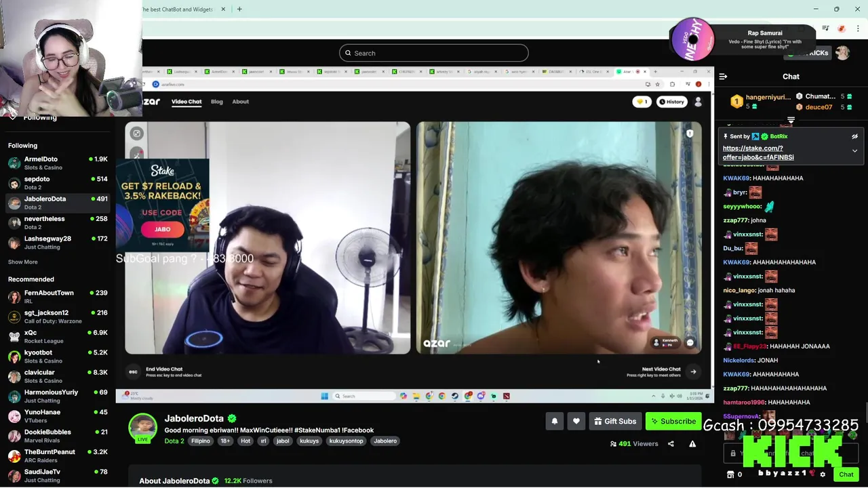This screenshot has height=488, width=868.
Task: Collapse the chat panel with arrow icon
Action: pos(723,77)
